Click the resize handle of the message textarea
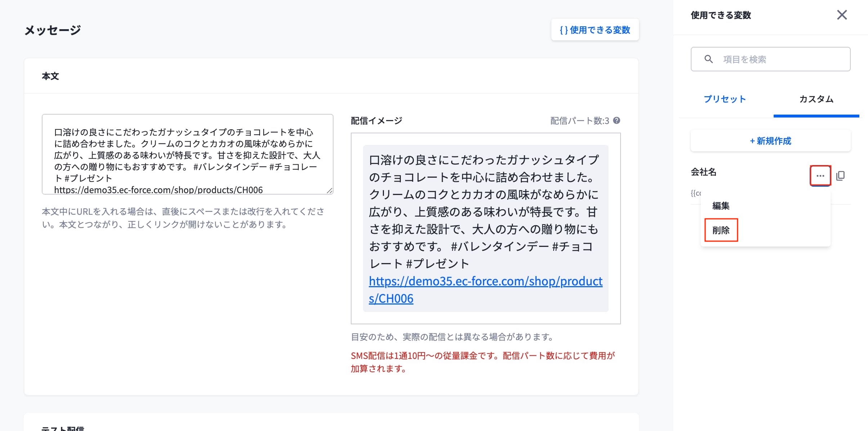This screenshot has width=868, height=431. point(329,191)
